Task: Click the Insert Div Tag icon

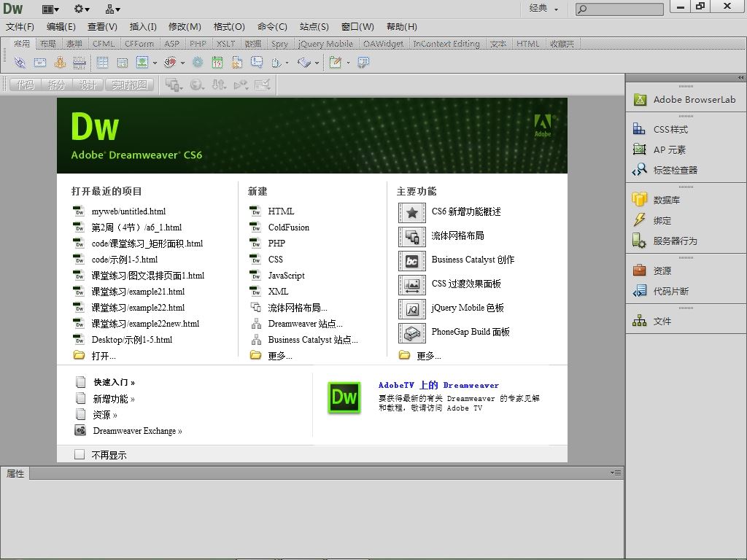Action: (122, 63)
